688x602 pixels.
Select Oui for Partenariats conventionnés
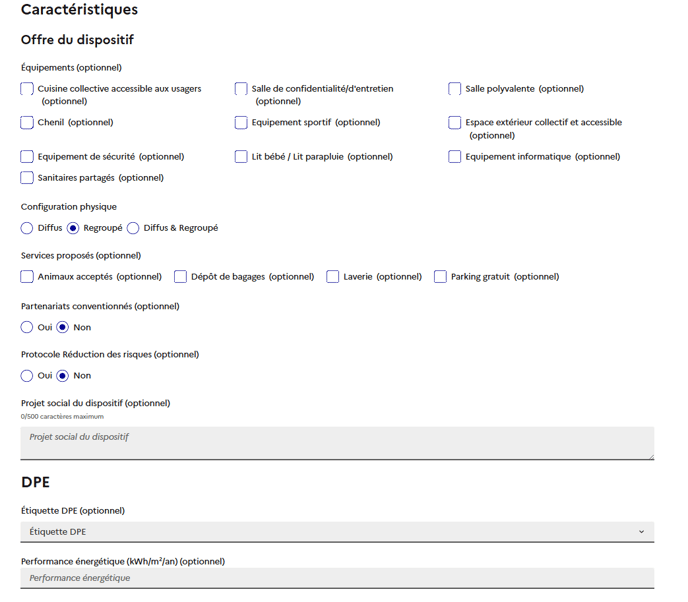coord(27,327)
